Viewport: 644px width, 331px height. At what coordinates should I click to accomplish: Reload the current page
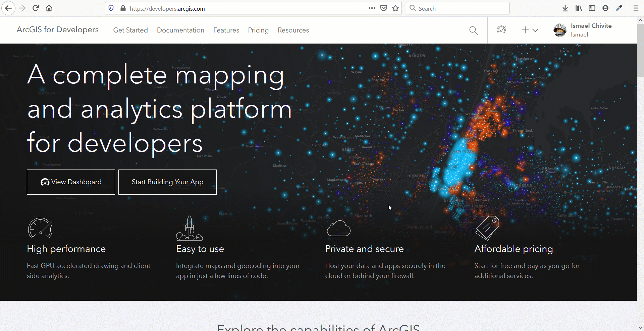click(x=36, y=8)
